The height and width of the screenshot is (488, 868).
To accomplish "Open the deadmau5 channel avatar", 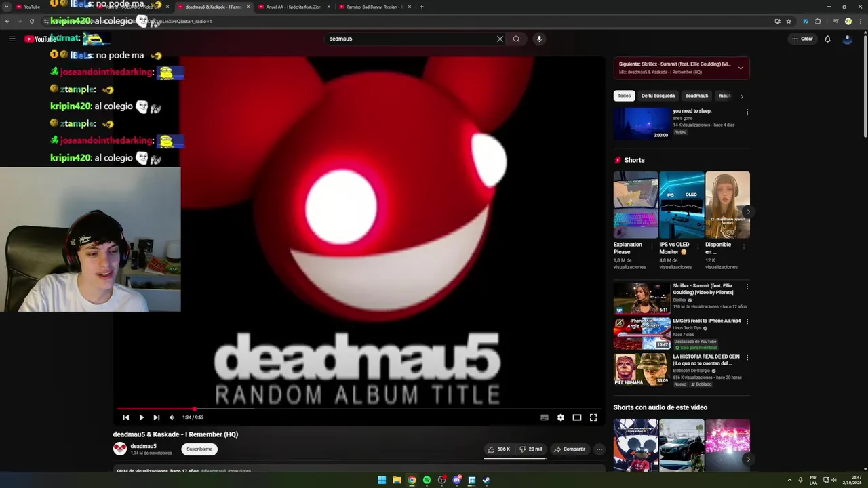I will (120, 449).
